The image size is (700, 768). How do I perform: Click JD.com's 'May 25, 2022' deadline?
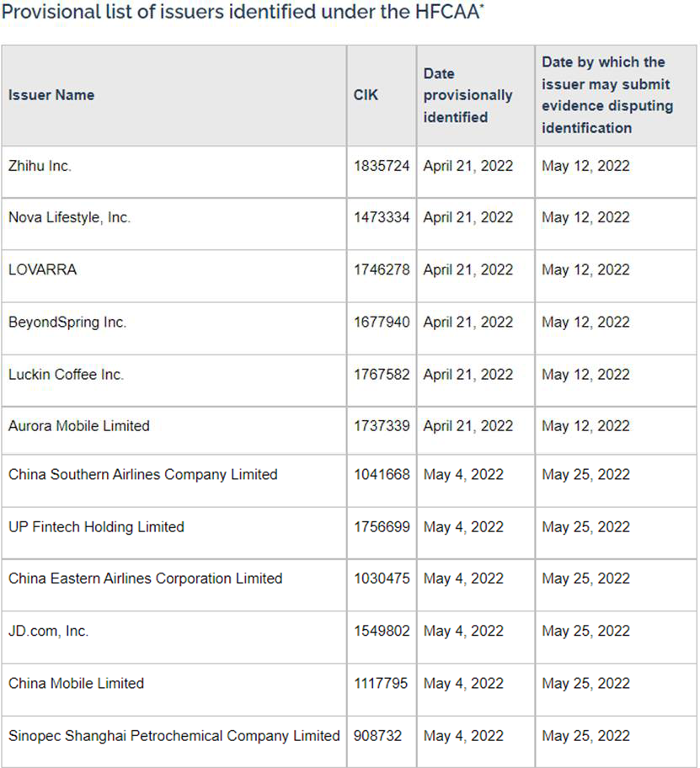click(x=586, y=632)
